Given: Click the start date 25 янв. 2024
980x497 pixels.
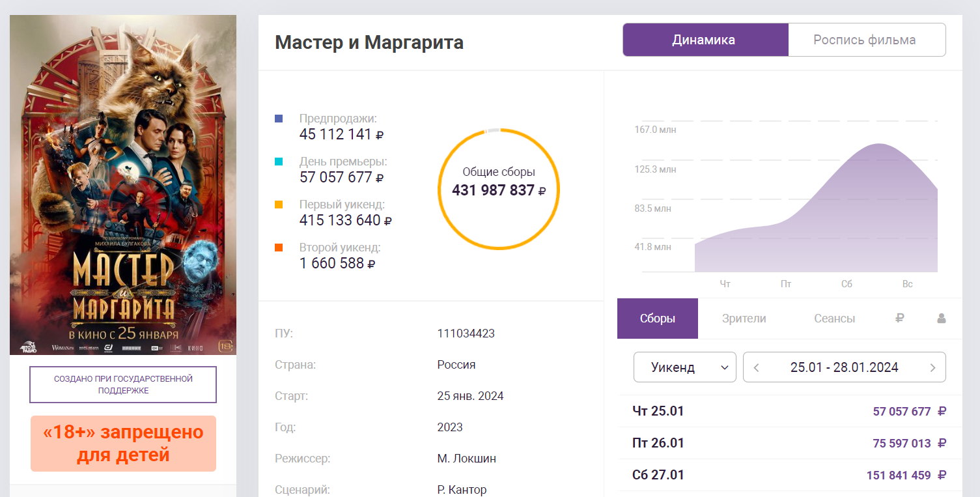Looking at the screenshot, I should point(470,396).
